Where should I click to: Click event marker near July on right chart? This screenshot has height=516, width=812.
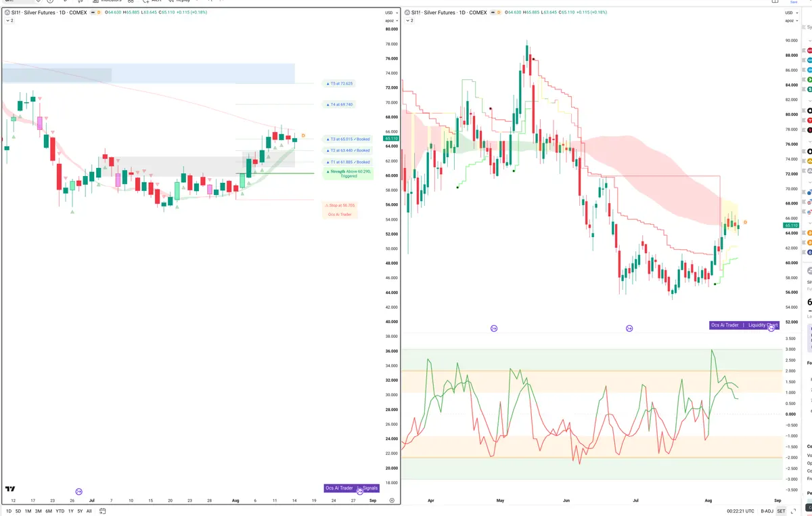click(629, 328)
